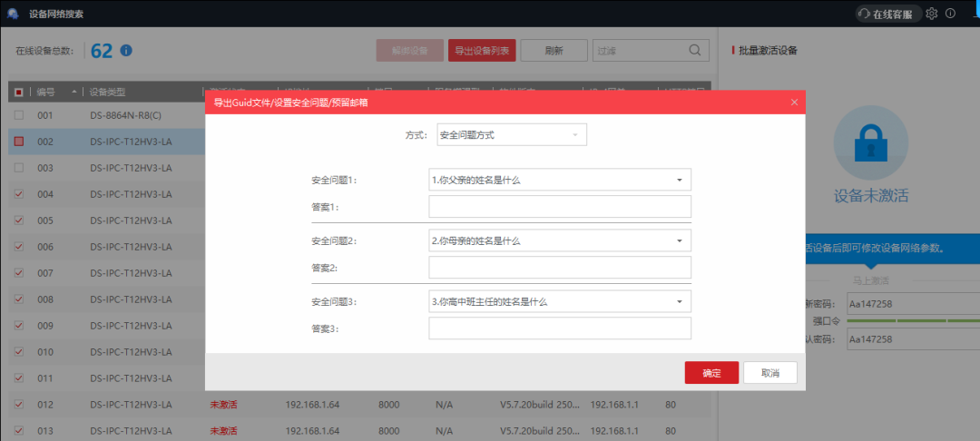Uncheck the checkbox for device 012

pos(19,404)
